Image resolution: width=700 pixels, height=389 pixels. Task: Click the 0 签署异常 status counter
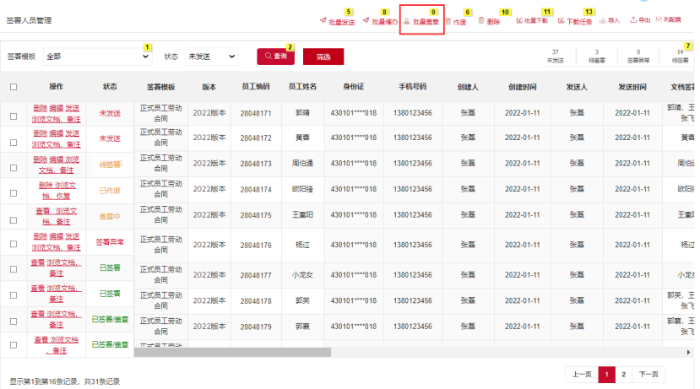pos(638,56)
